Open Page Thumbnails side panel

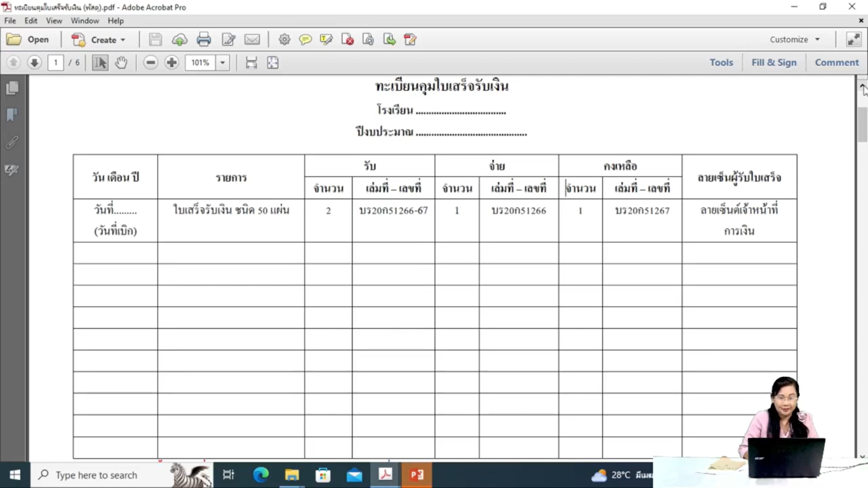12,88
